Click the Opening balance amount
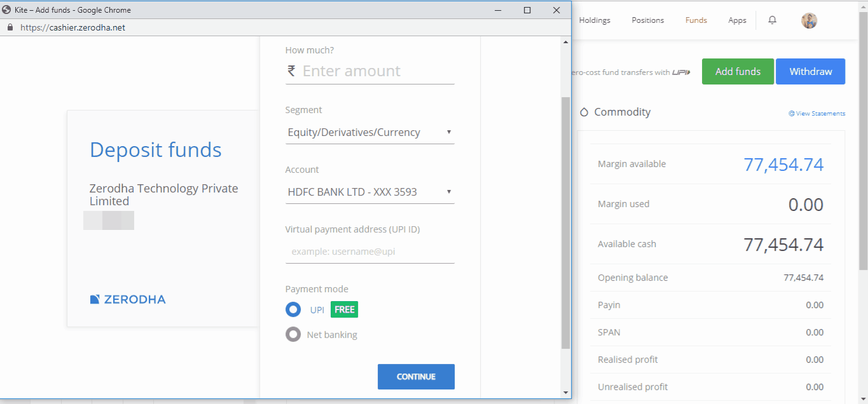Viewport: 868px width, 404px height. tap(804, 278)
